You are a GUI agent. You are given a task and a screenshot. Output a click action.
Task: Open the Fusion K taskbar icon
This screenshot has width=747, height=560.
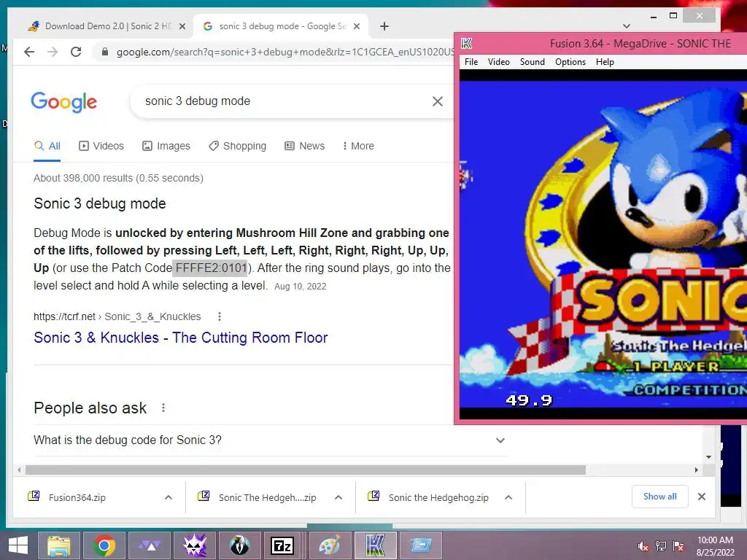click(x=375, y=545)
